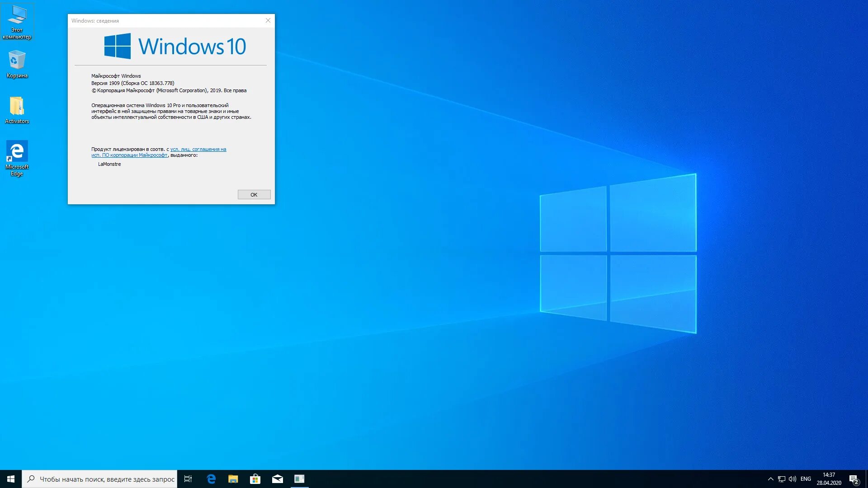Open the усл. лиц. соглашения link

point(198,149)
